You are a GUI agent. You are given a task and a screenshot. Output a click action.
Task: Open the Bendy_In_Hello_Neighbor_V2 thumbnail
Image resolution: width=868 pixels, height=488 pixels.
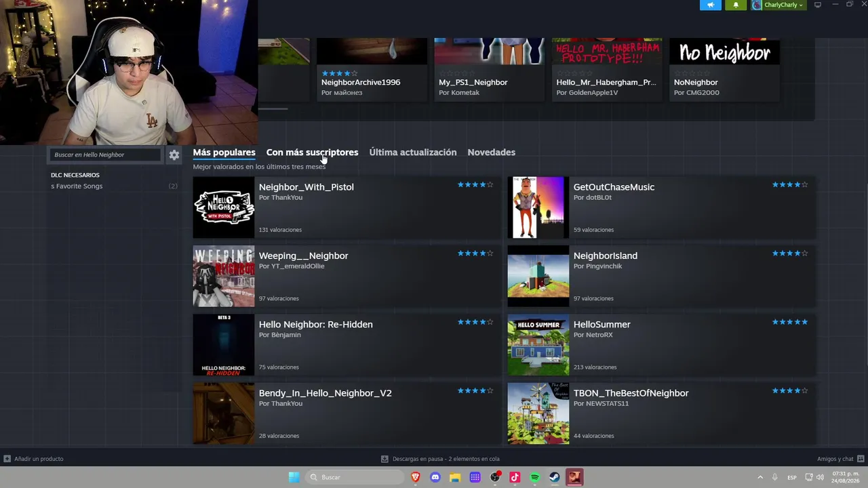(224, 413)
